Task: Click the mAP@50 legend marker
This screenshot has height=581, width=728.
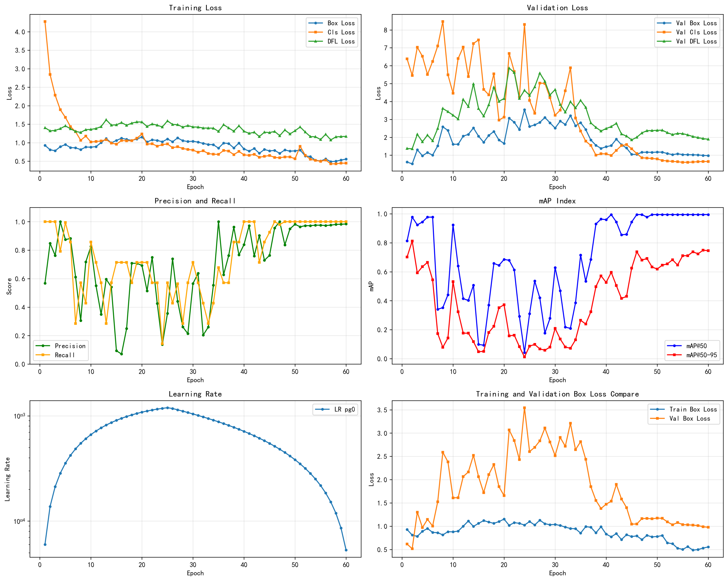Action: click(674, 346)
